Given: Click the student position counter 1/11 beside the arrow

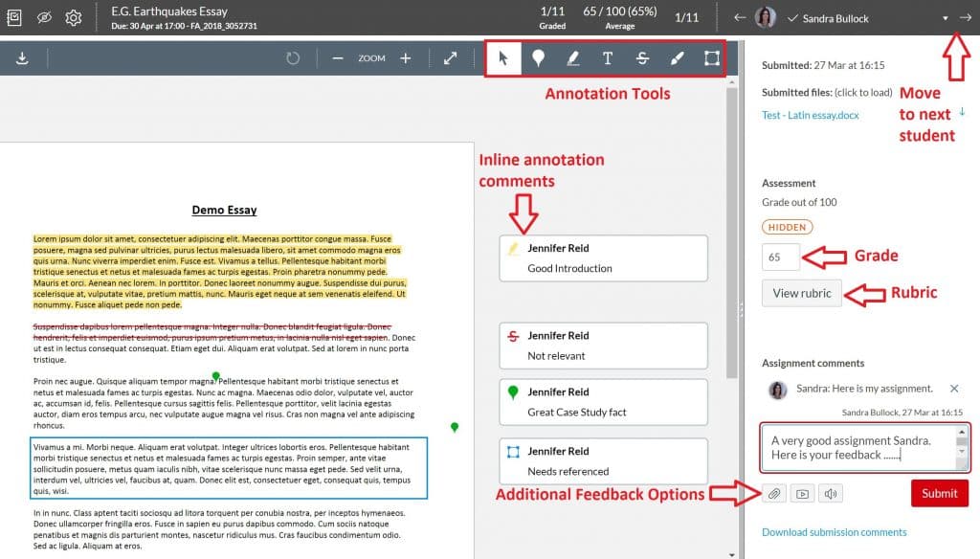Looking at the screenshot, I should [686, 17].
